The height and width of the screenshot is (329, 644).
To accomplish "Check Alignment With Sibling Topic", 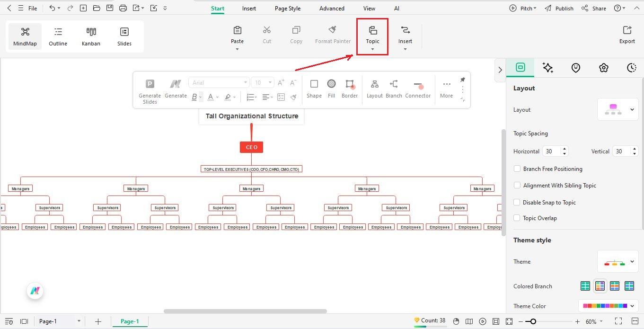I will 517,185.
